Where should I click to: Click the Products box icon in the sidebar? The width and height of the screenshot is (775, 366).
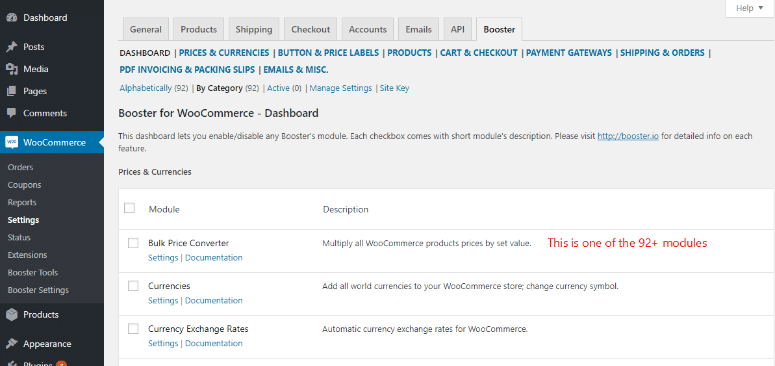click(x=12, y=315)
